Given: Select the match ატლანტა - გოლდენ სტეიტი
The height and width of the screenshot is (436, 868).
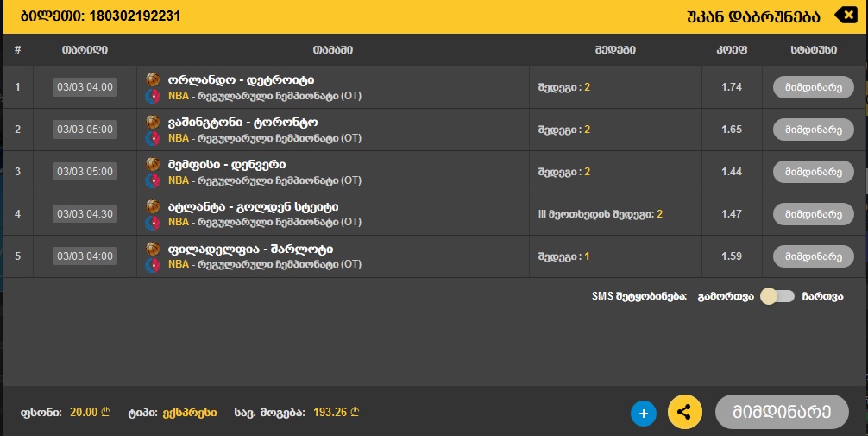Looking at the screenshot, I should coord(253,206).
